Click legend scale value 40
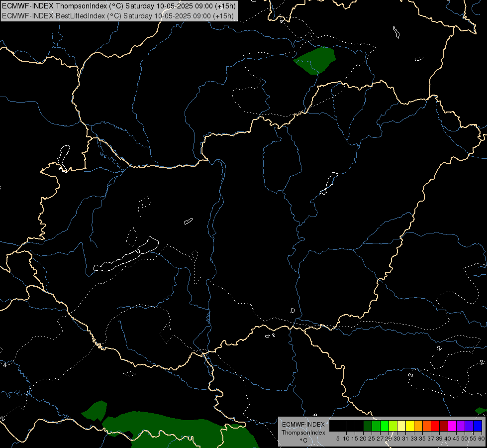 coord(447,439)
